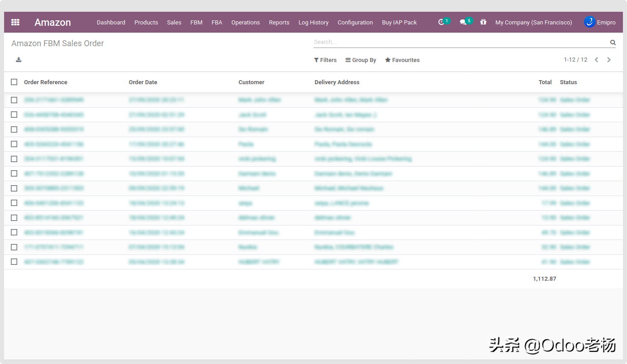The image size is (627, 364).
Task: Open the FBA menu
Action: pyautogui.click(x=217, y=22)
